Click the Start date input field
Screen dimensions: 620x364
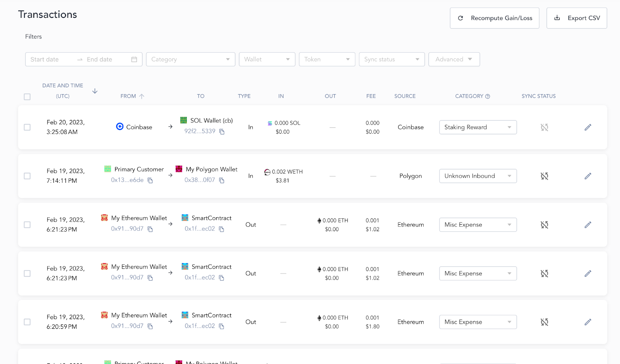[x=50, y=59]
